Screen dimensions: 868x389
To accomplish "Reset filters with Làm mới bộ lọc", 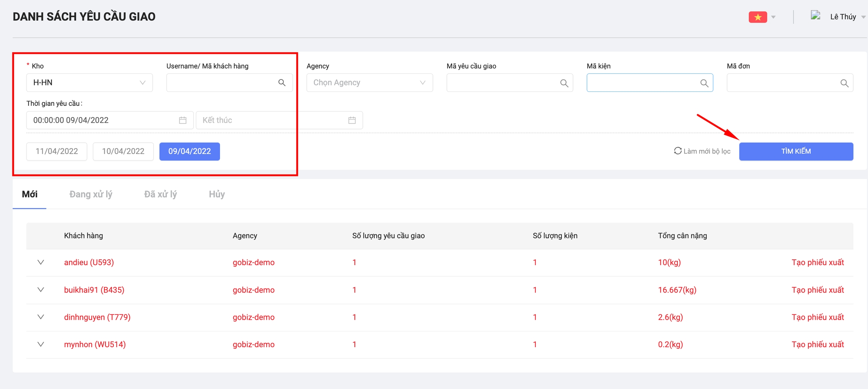I will click(x=702, y=151).
